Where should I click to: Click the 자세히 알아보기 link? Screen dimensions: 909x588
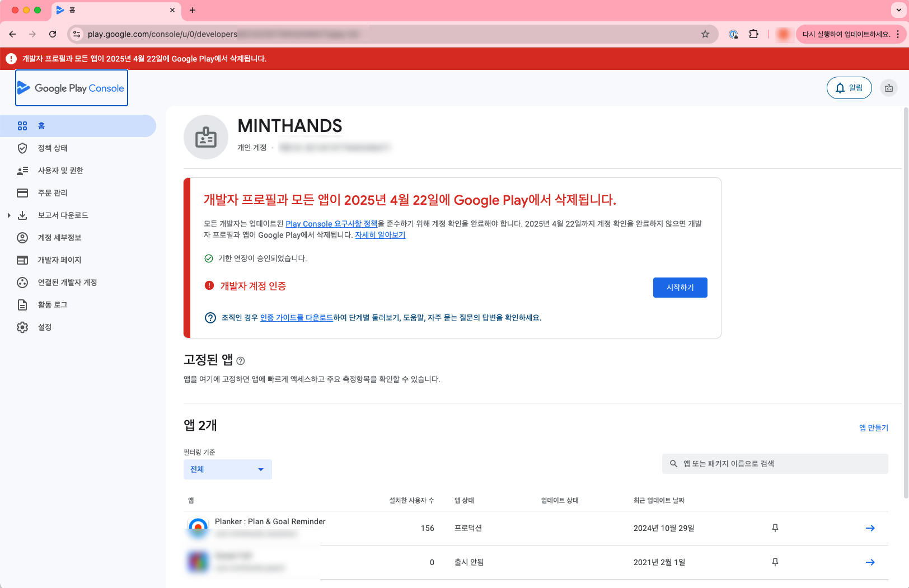pyautogui.click(x=380, y=235)
